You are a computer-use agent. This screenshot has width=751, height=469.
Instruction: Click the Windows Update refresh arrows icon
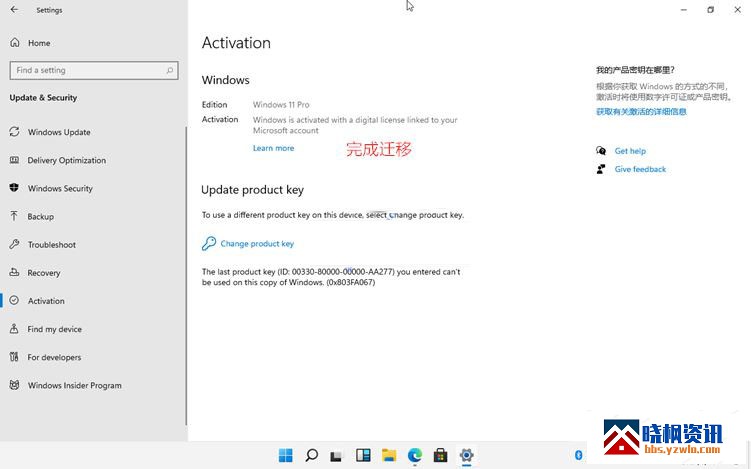[14, 132]
